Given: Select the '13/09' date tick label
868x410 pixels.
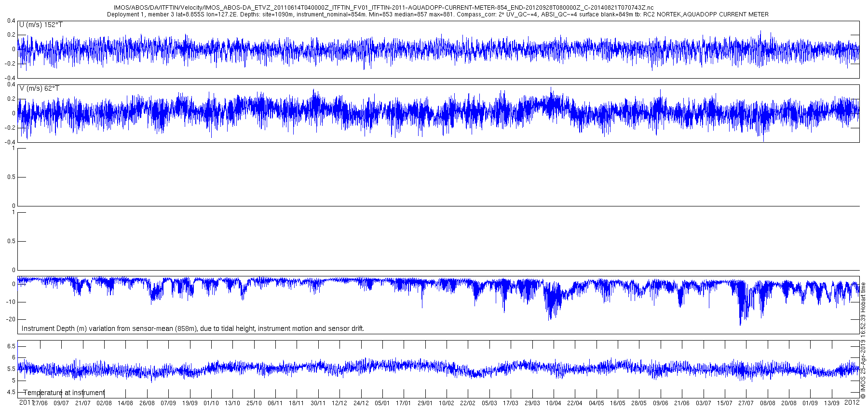Looking at the screenshot, I should pyautogui.click(x=832, y=403).
